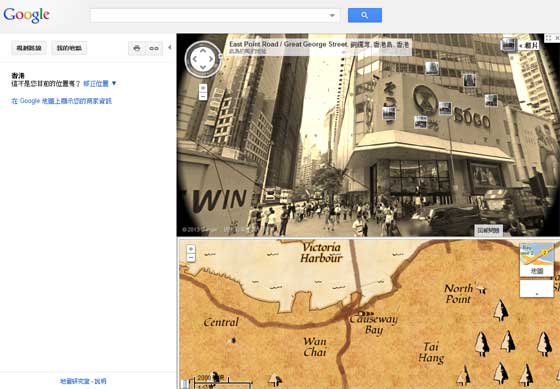Switch to standard map view thumbnail

pos(537,260)
